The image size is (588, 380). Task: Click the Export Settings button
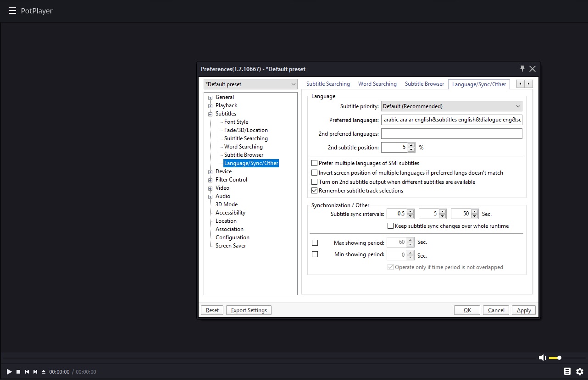(x=249, y=310)
